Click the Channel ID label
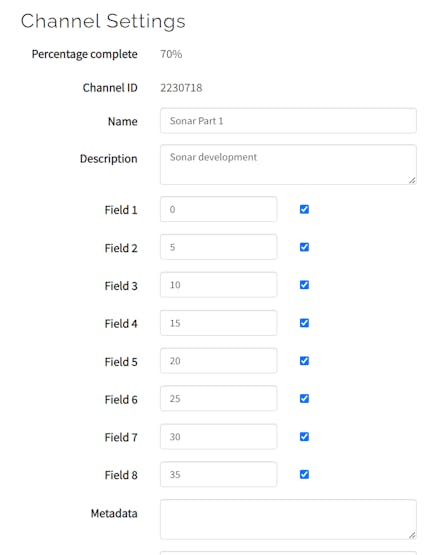Viewport: 446px width, 555px height. coord(110,88)
